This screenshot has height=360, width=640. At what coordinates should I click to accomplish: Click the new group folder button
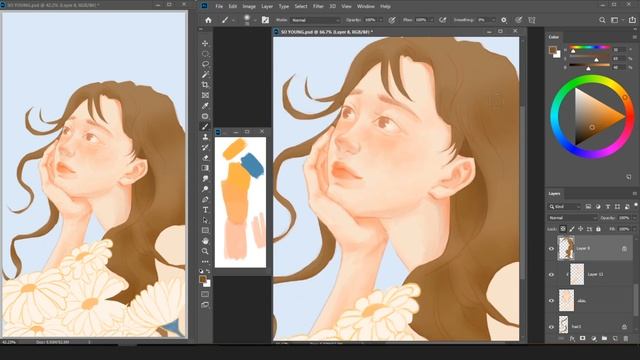[604, 338]
